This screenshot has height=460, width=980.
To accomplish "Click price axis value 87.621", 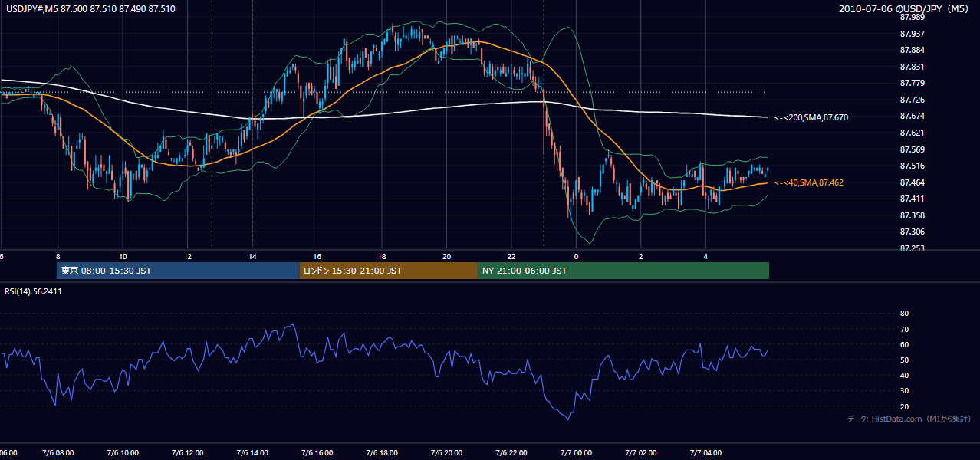I will [912, 133].
